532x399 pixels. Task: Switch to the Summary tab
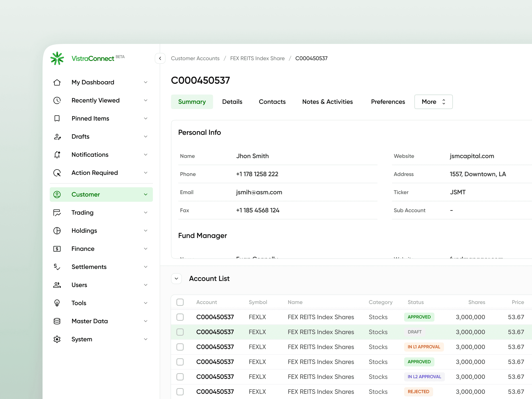192,102
